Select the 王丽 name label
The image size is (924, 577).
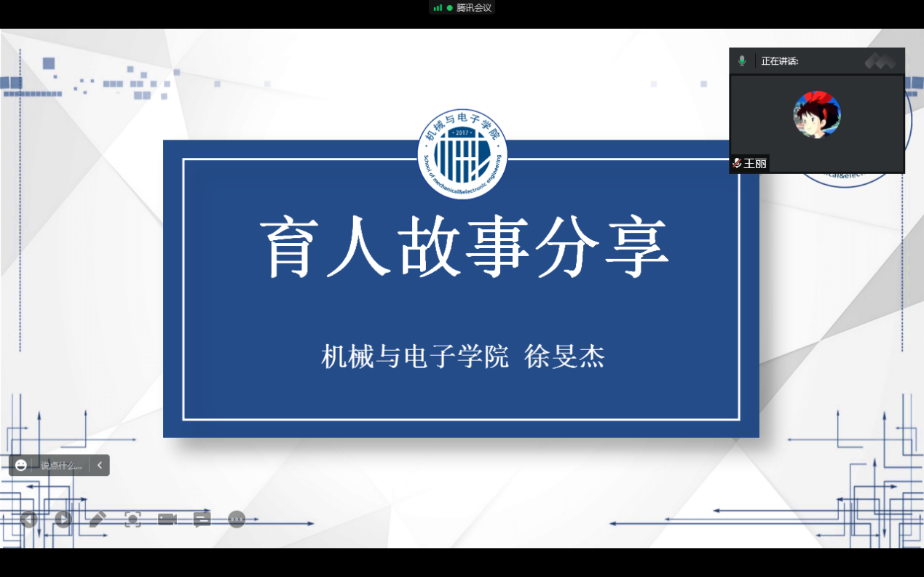tap(755, 164)
